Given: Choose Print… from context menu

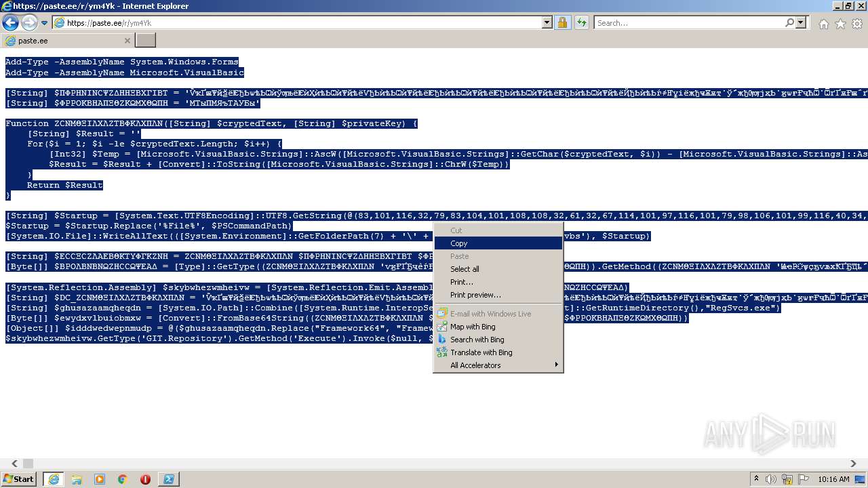Looking at the screenshot, I should 498,282.
